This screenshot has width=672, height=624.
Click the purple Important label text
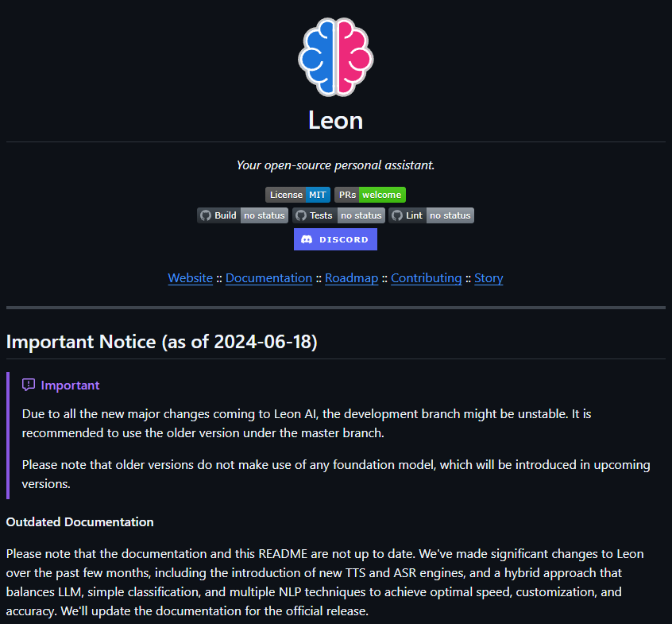(70, 386)
